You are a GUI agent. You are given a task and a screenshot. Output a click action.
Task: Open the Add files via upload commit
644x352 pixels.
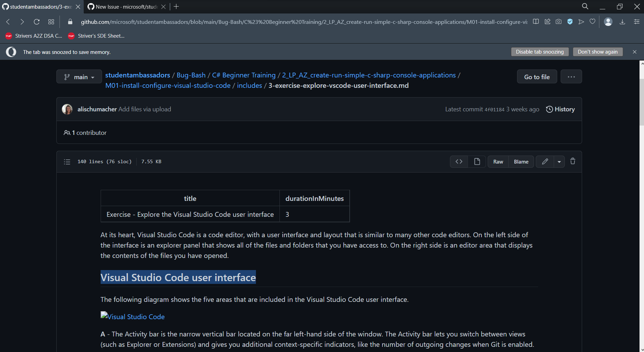pos(145,109)
